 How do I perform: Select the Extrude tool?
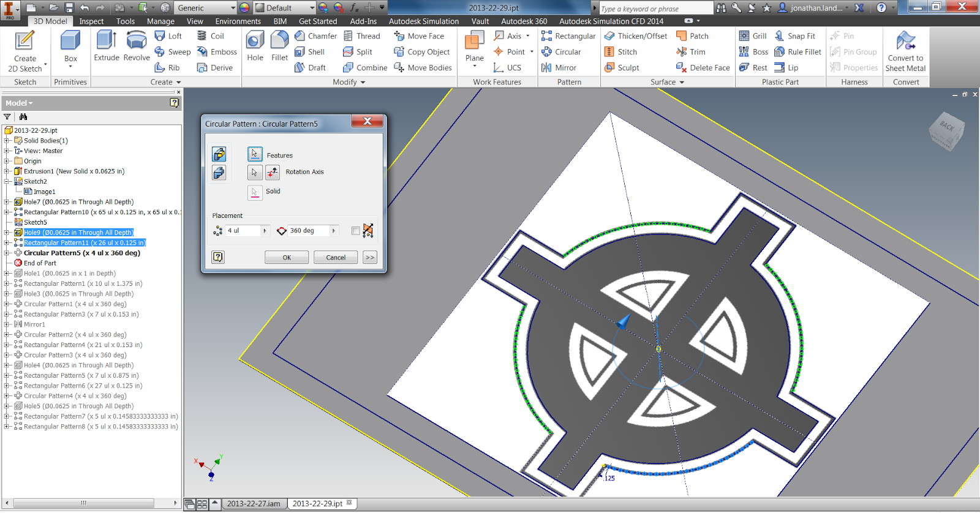tap(107, 47)
